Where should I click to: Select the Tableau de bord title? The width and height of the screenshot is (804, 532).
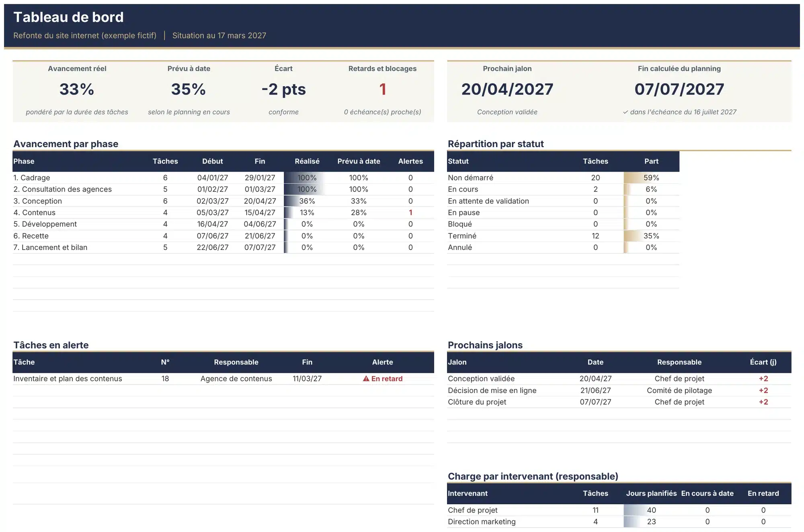[68, 17]
